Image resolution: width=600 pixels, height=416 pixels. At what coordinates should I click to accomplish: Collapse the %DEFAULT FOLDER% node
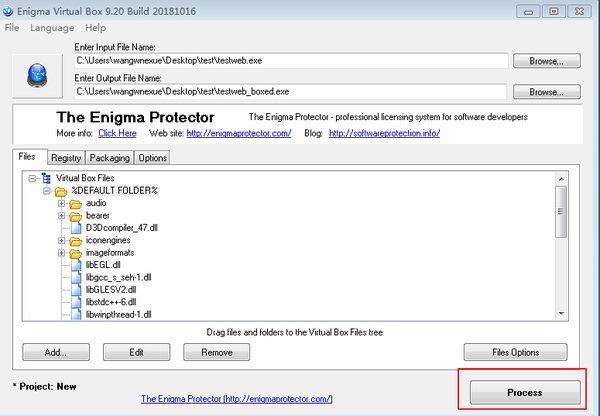coord(47,191)
